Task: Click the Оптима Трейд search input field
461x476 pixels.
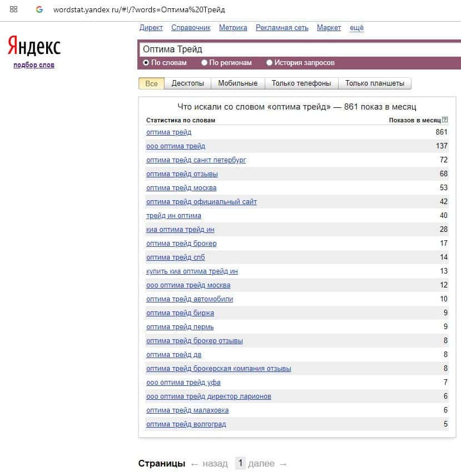Action: click(x=300, y=49)
